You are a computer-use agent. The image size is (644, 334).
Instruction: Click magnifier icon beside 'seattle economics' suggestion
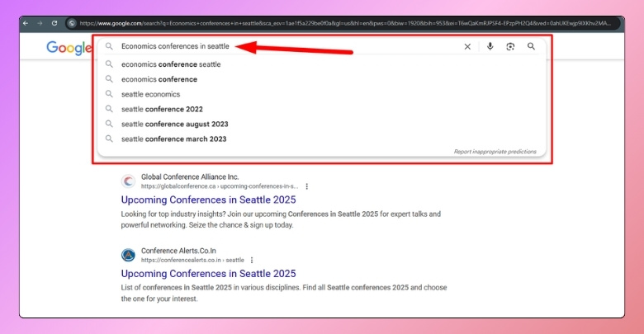(109, 94)
